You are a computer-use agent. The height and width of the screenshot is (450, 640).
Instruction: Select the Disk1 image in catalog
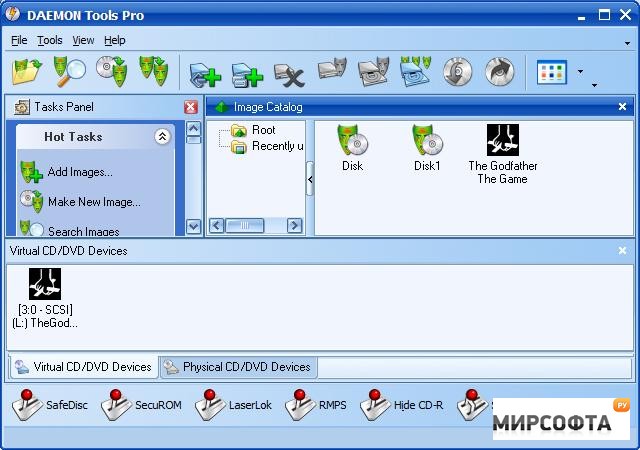(x=427, y=148)
